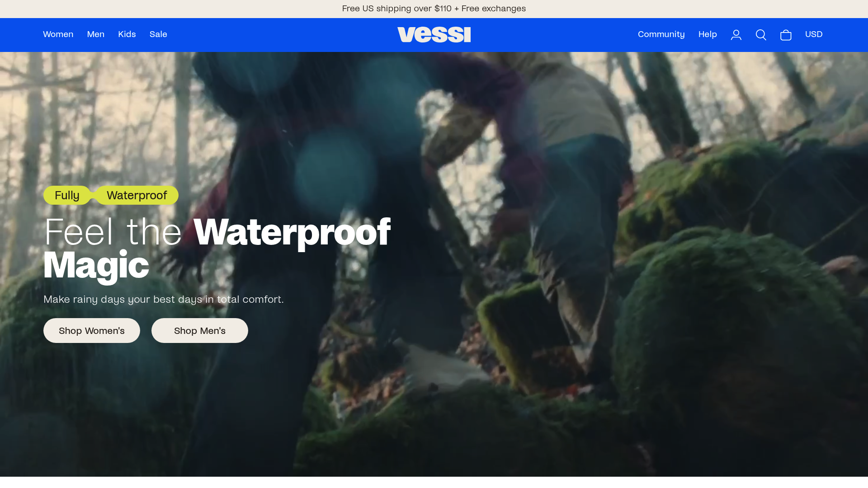Select the Fully yellow badge
Image resolution: width=868 pixels, height=488 pixels.
67,195
